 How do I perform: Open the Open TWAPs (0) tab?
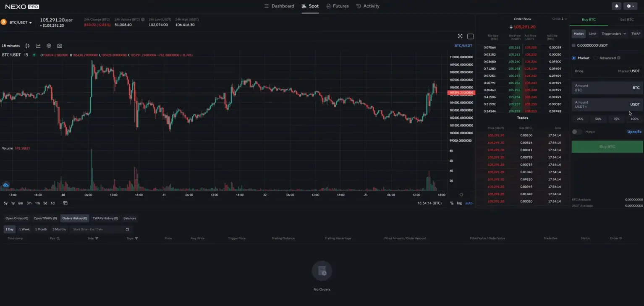tap(45, 218)
